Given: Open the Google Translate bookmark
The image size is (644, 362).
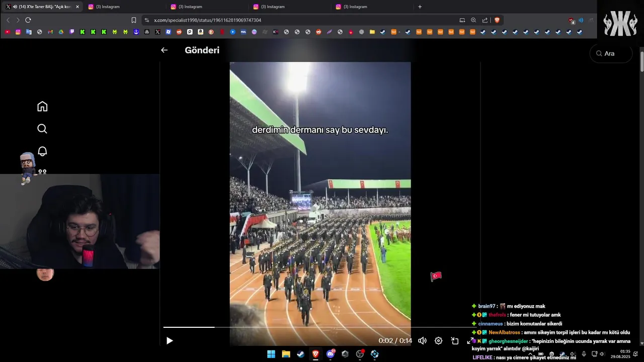Looking at the screenshot, I should tap(29, 32).
